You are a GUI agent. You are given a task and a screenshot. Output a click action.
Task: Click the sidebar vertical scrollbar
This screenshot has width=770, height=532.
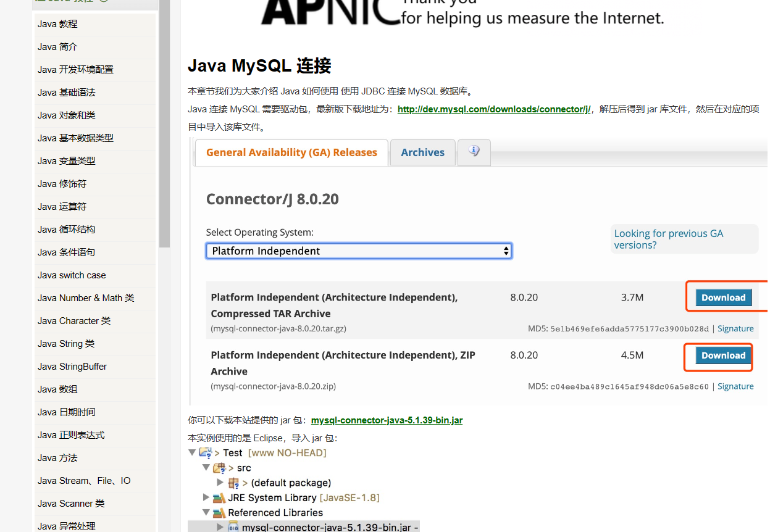tap(164, 123)
